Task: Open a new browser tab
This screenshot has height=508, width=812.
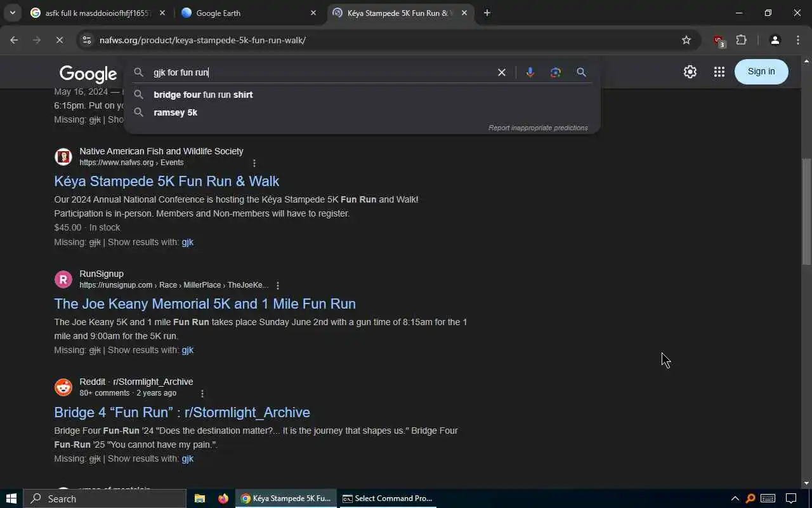Action: 487,13
